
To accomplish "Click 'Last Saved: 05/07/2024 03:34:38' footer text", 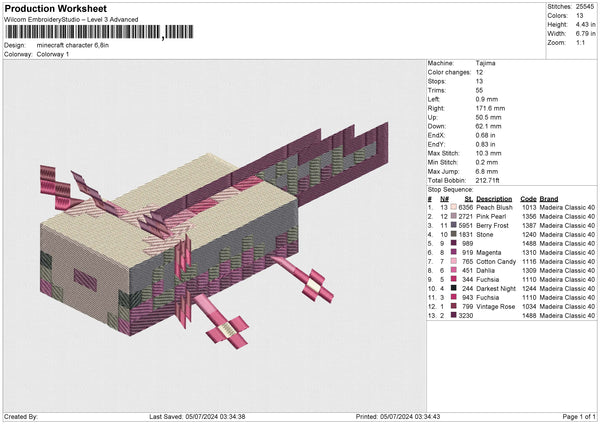I will click(197, 416).
